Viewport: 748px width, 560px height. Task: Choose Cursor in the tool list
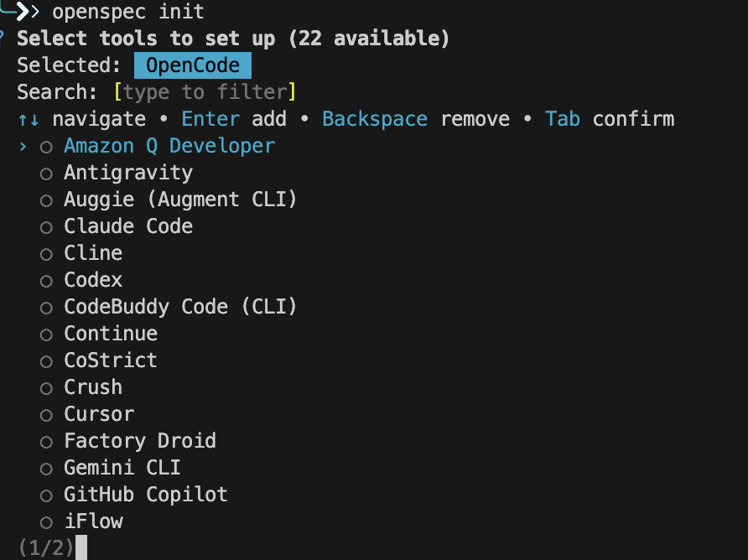99,414
